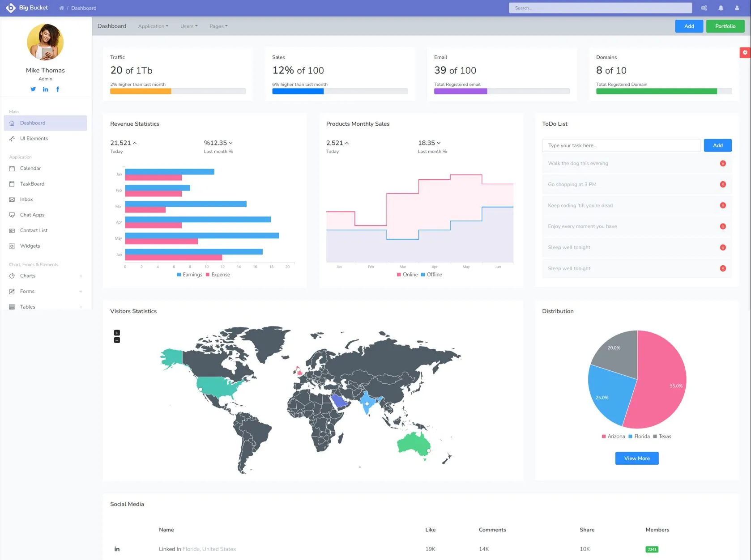Open notifications bell in top bar
The width and height of the screenshot is (751, 560).
click(x=721, y=8)
